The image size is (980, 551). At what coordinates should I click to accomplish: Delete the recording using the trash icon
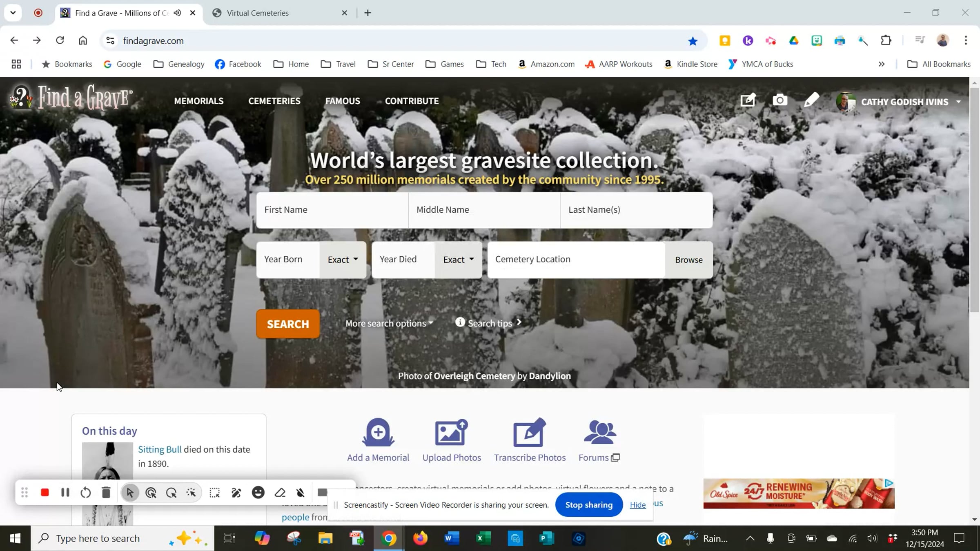pyautogui.click(x=106, y=493)
